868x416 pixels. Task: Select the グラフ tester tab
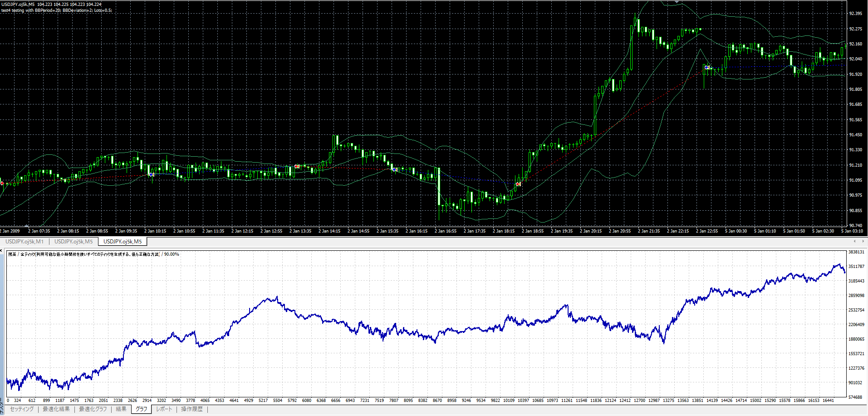click(142, 409)
